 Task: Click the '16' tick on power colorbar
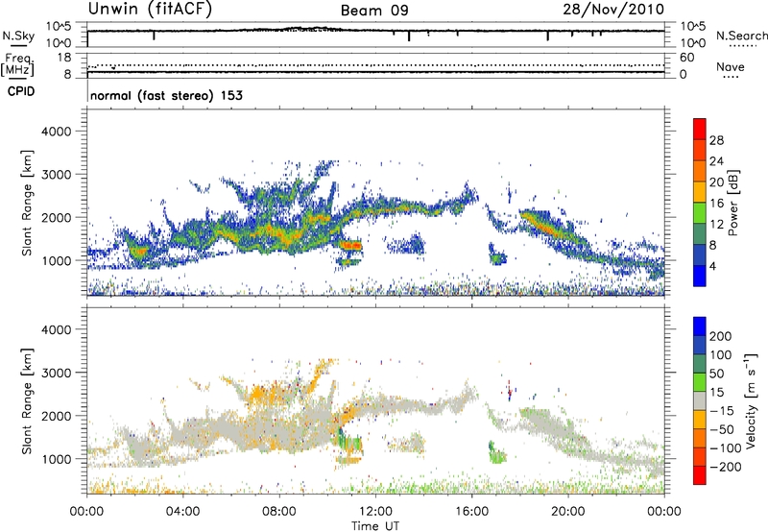click(x=716, y=204)
